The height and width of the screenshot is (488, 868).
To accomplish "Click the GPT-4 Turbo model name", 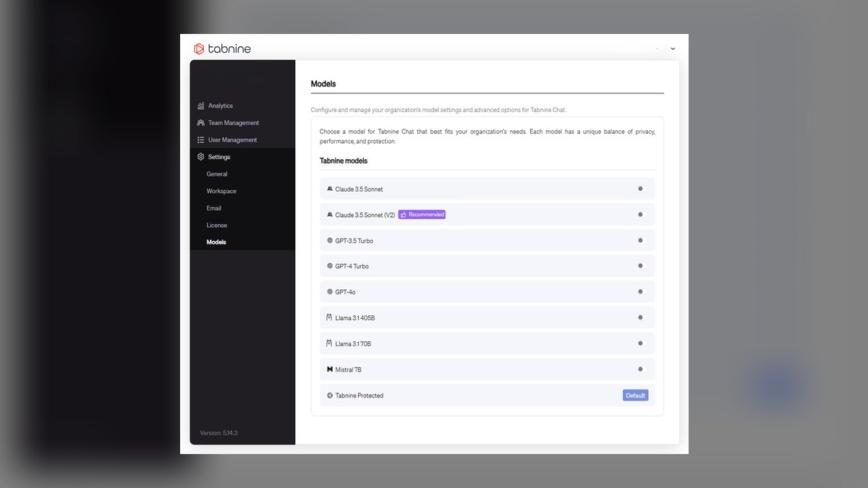I will [x=352, y=267].
